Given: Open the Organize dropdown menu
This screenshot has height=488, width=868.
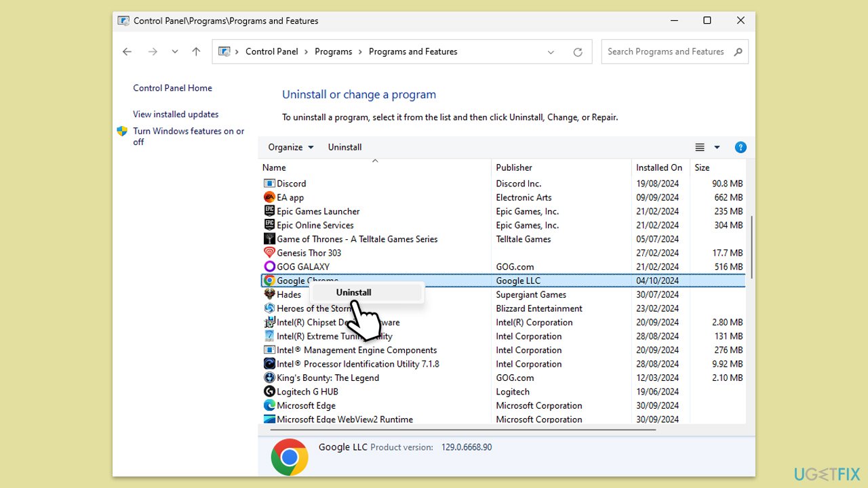Looking at the screenshot, I should coord(291,147).
